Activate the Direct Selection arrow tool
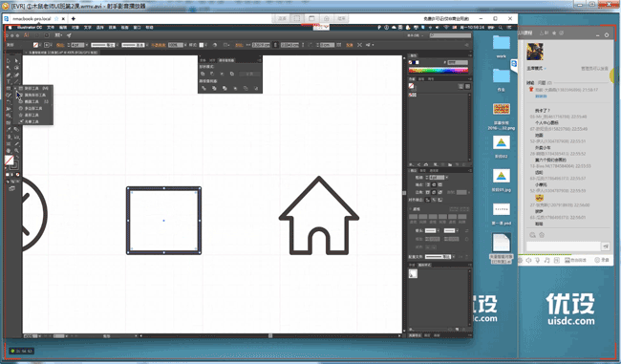This screenshot has height=364, width=621. click(16, 60)
